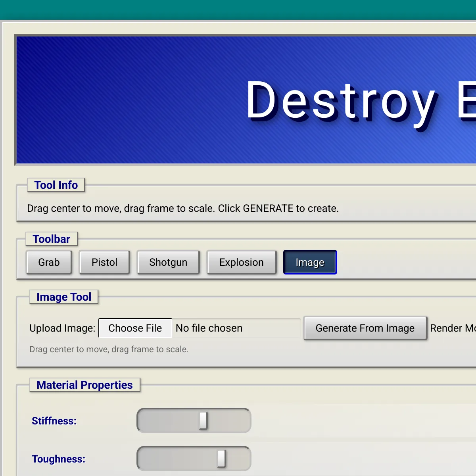Click the Material Properties heading

point(84,385)
